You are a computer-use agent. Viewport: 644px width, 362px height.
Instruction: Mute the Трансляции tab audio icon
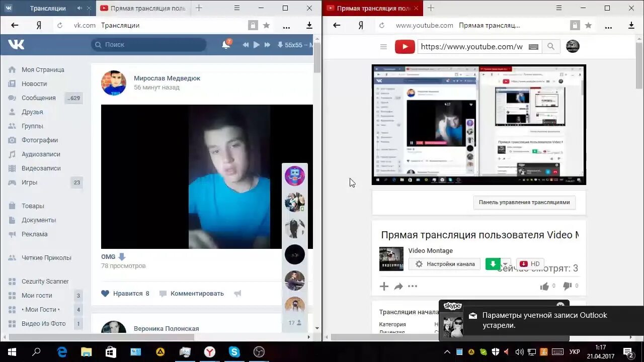point(79,8)
